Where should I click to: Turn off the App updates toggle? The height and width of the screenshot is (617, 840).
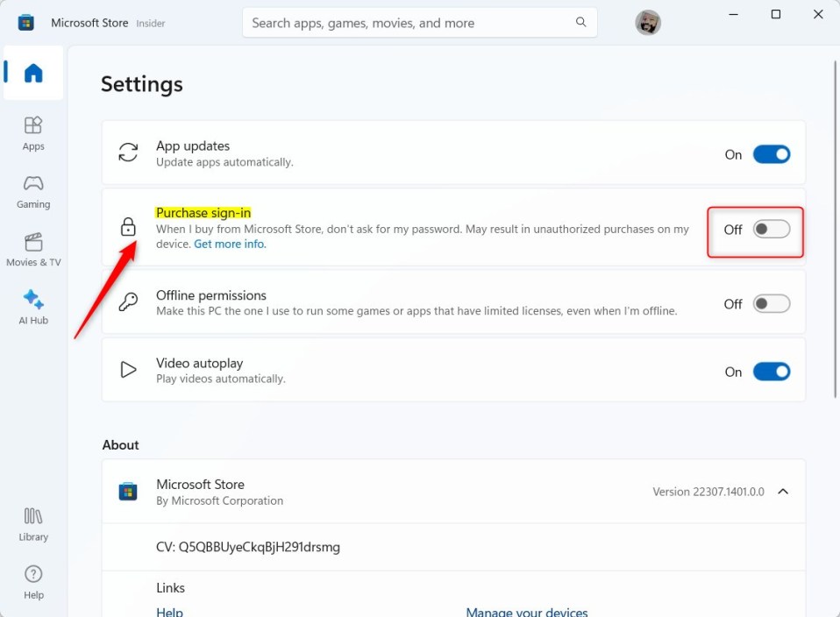point(772,154)
